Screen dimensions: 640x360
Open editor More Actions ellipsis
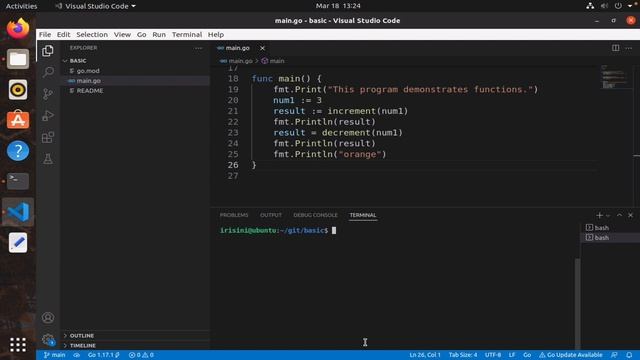coord(629,48)
